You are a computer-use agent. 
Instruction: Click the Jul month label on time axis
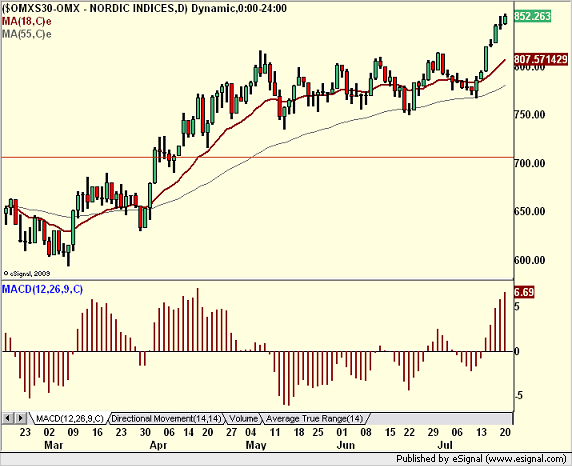445,445
